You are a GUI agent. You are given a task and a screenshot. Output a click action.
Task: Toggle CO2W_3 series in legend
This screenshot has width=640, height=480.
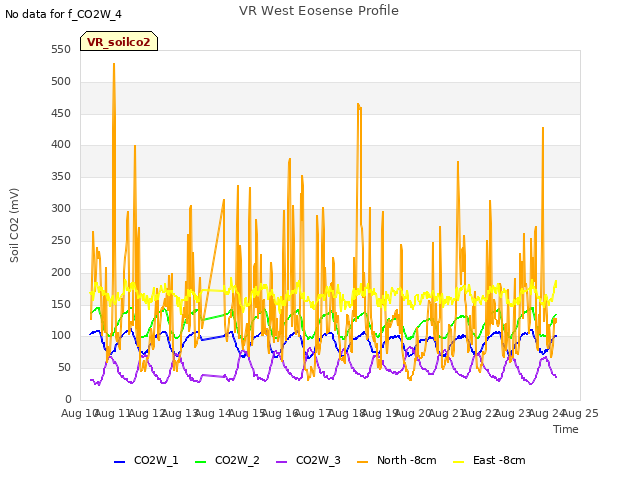tap(308, 460)
